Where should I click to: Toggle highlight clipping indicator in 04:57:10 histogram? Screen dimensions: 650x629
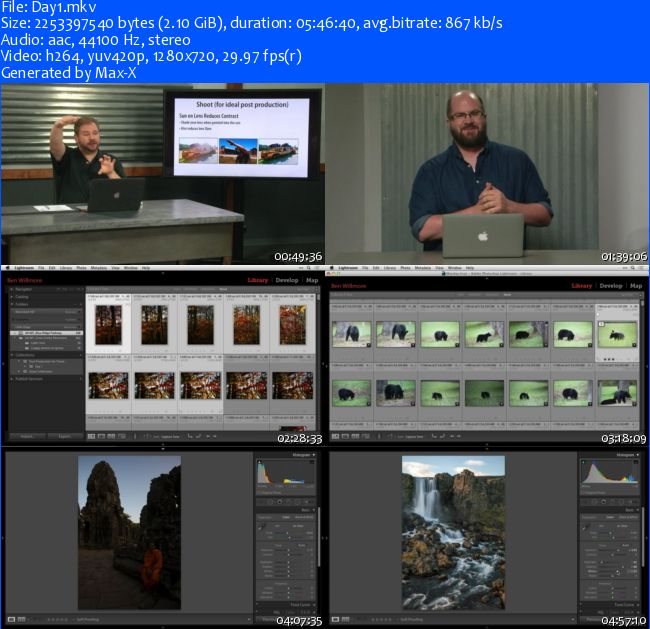[x=636, y=461]
